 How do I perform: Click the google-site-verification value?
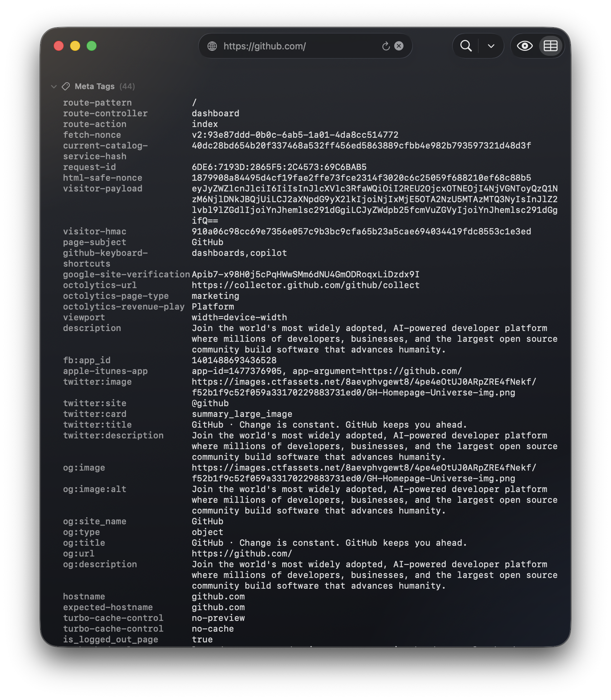pyautogui.click(x=305, y=274)
